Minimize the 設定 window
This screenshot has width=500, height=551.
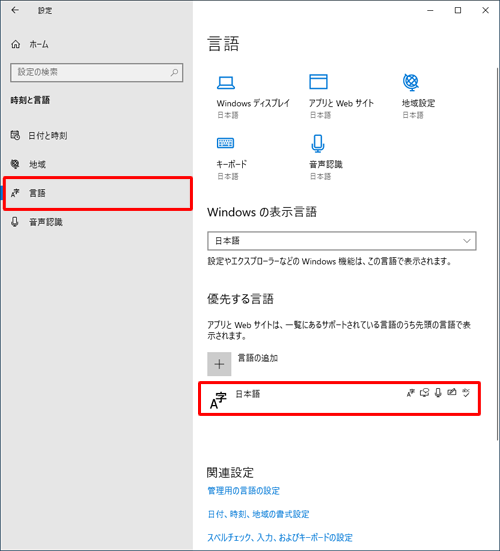click(430, 11)
